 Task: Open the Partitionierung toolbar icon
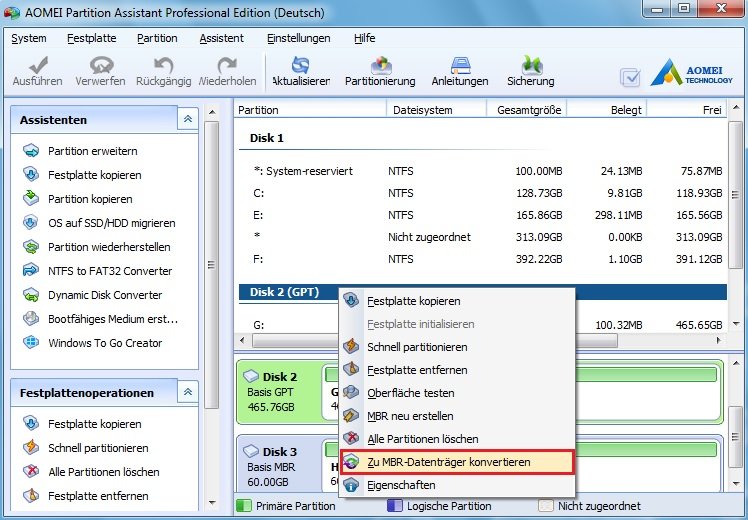[380, 65]
